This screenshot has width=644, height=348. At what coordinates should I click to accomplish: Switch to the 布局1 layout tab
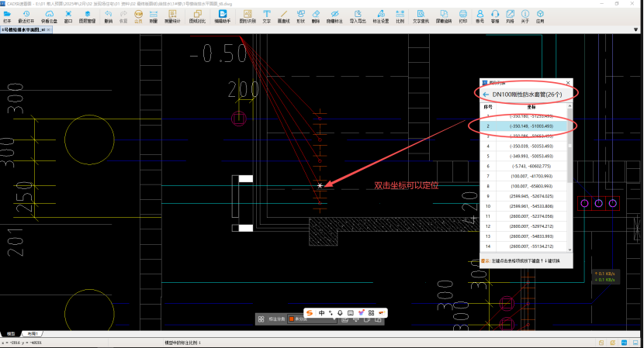32,333
